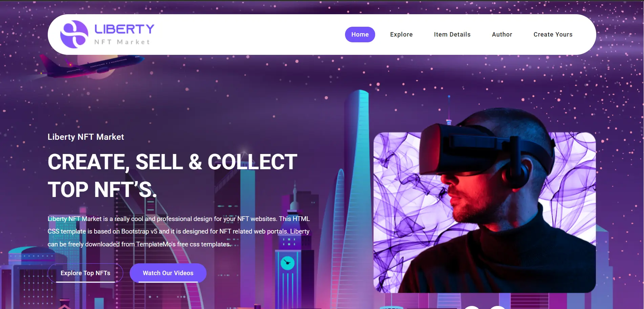Click the CREATE, SELL & COLLECT heading
644x309 pixels.
172,162
